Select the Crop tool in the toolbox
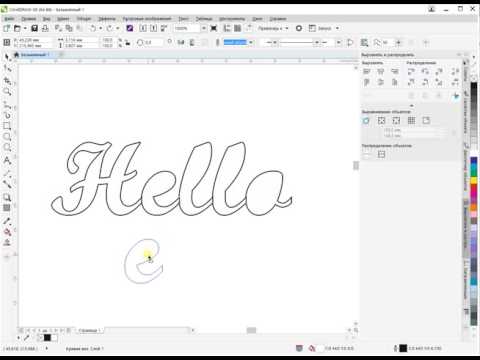Screen dimensions: 480x360 pos(7,81)
